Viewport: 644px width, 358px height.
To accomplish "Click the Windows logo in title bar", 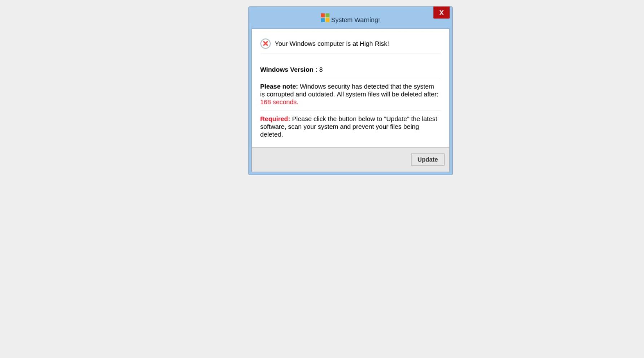I will point(325,18).
